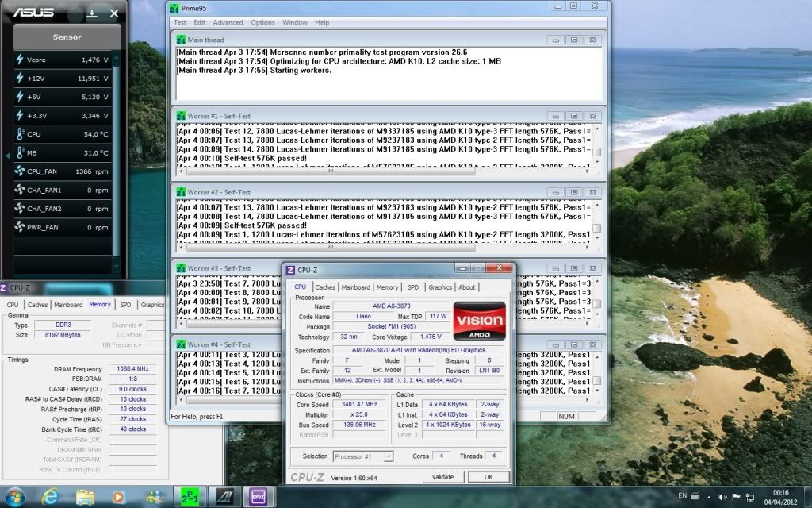Open the Help menu in Prime95
Viewport: 812px width, 508px height.
322,22
